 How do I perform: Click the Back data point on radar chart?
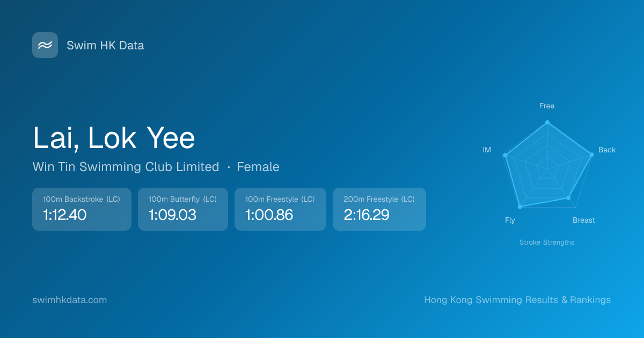point(592,155)
